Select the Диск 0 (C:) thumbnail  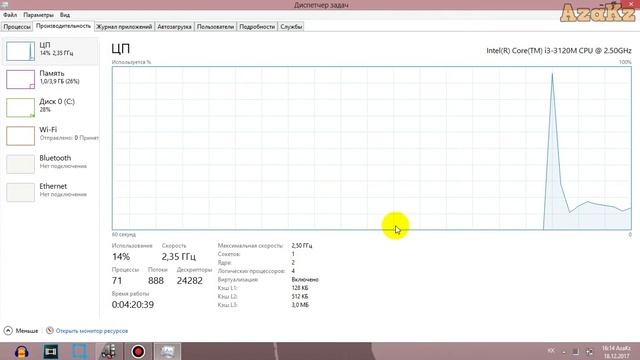[20, 107]
